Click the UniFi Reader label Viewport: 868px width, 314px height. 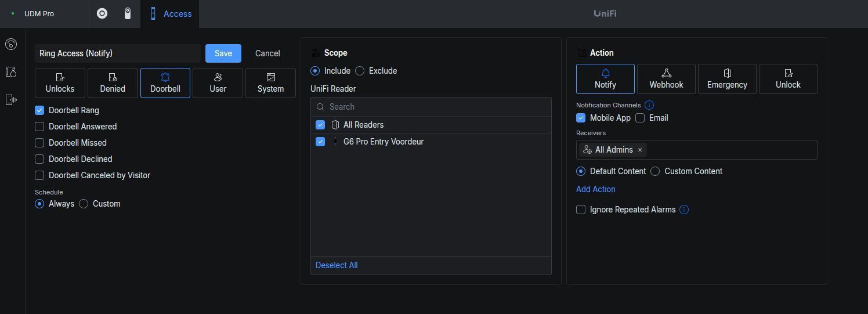tap(334, 89)
